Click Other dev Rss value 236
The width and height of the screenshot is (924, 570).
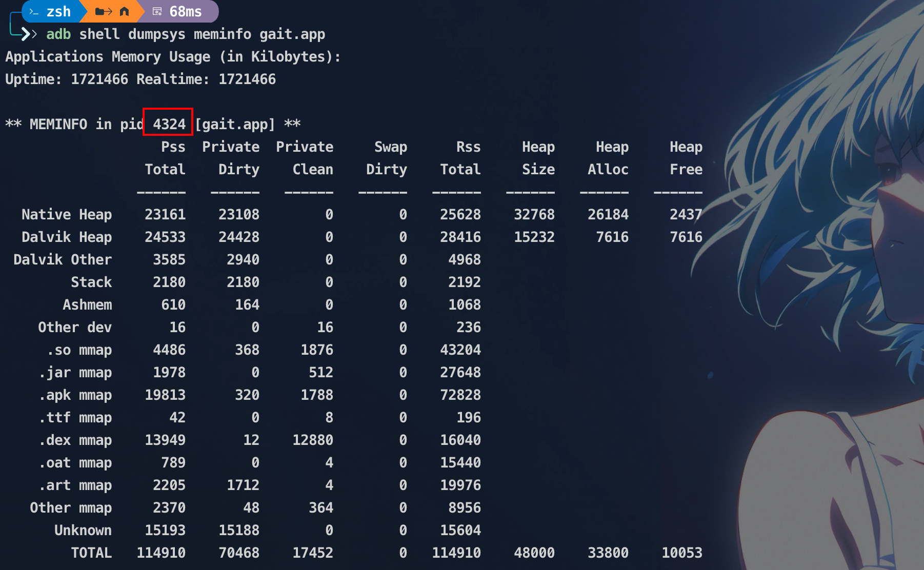click(x=469, y=327)
